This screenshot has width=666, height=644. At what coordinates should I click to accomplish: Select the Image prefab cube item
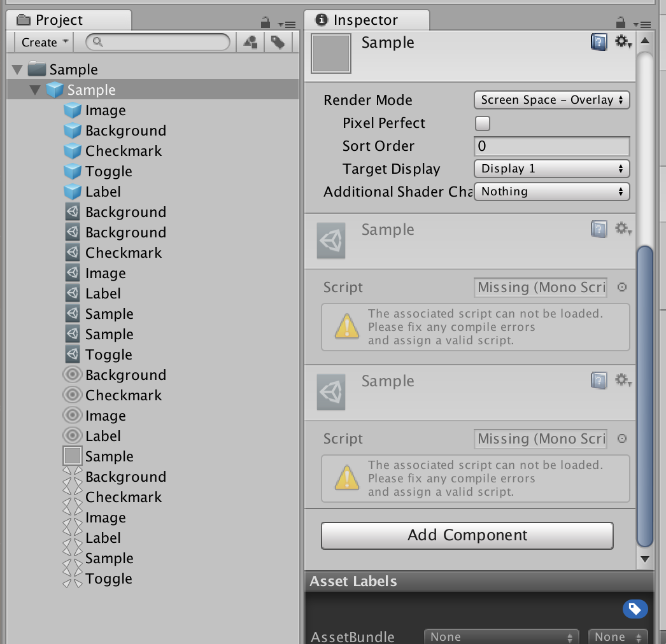95,110
